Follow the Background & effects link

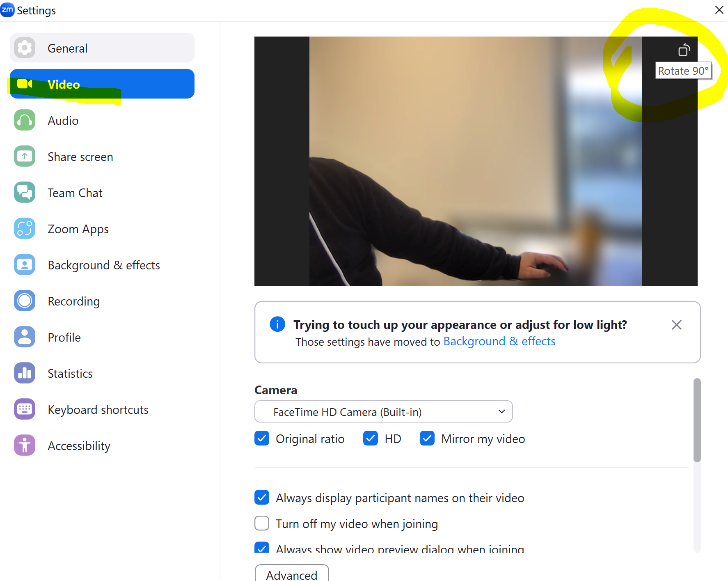point(499,341)
